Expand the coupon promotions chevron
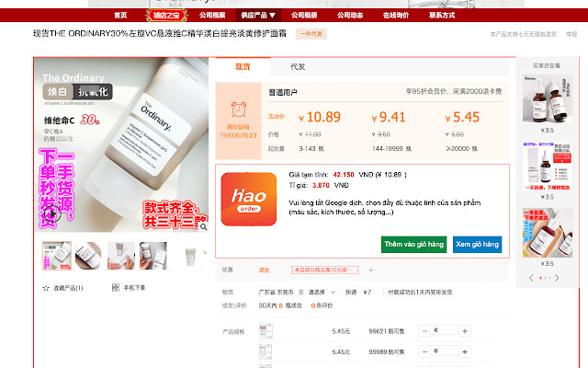Image resolution: width=588 pixels, height=368 pixels. (x=371, y=270)
